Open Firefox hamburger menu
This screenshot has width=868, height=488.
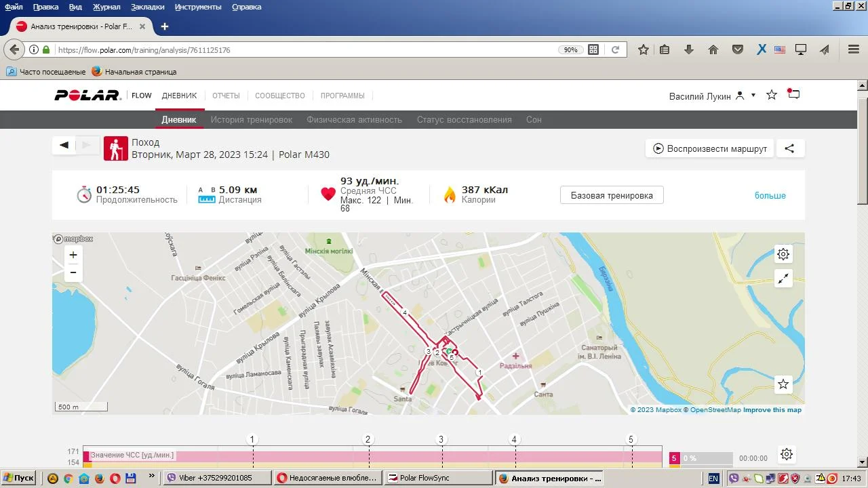point(854,49)
